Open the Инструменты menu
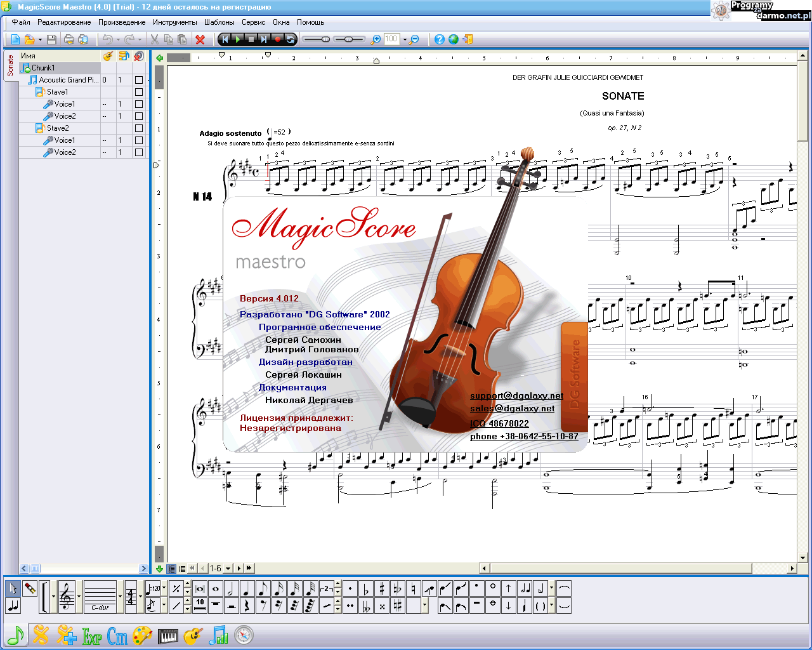Viewport: 812px width, 650px height. point(174,22)
